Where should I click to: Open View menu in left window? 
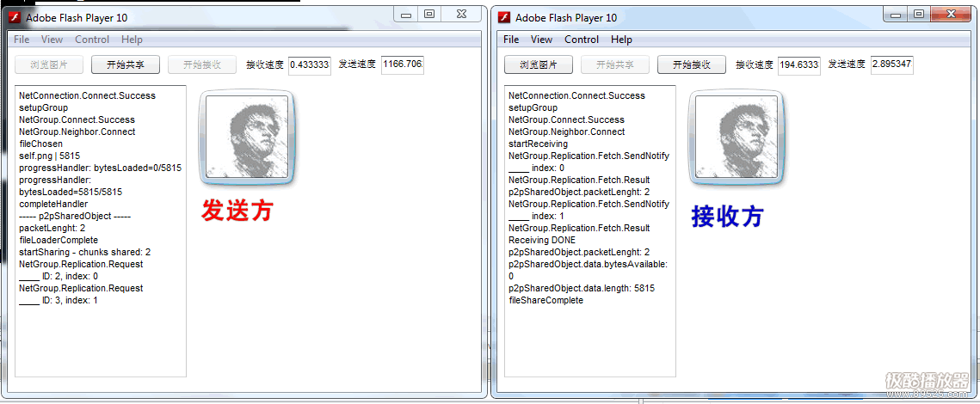coord(52,40)
